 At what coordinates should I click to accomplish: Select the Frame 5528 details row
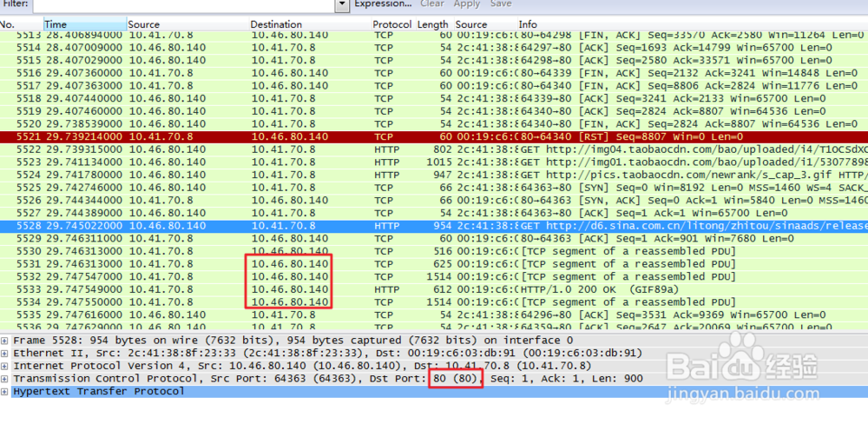(x=434, y=341)
